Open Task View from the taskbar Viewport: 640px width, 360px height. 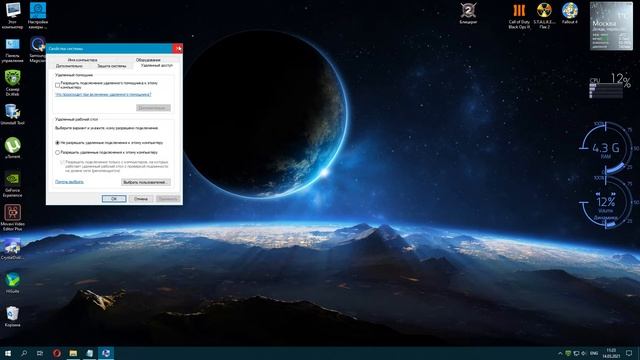pos(40,353)
